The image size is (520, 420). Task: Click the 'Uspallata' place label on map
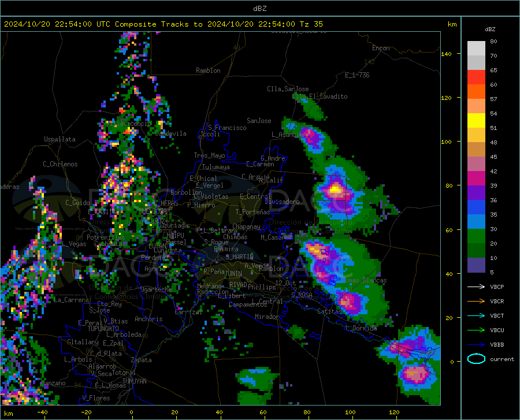pos(60,139)
